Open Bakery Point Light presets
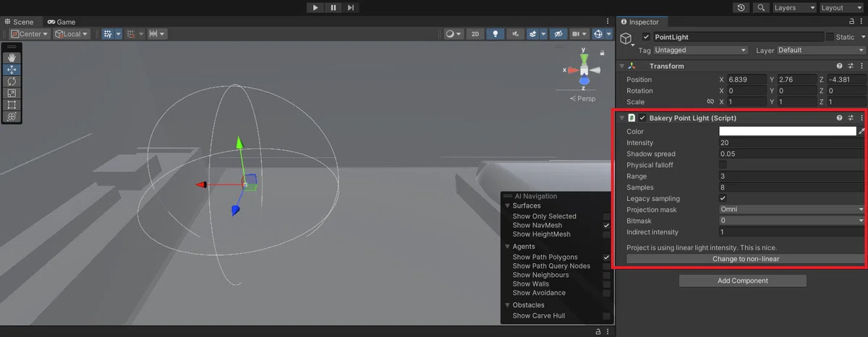Viewport: 868px width, 337px height. (851, 117)
